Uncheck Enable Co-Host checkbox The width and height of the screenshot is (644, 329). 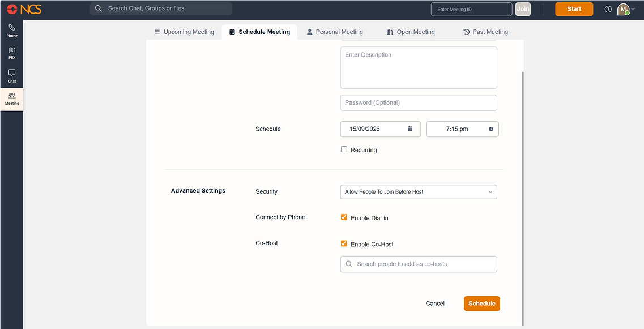click(344, 243)
